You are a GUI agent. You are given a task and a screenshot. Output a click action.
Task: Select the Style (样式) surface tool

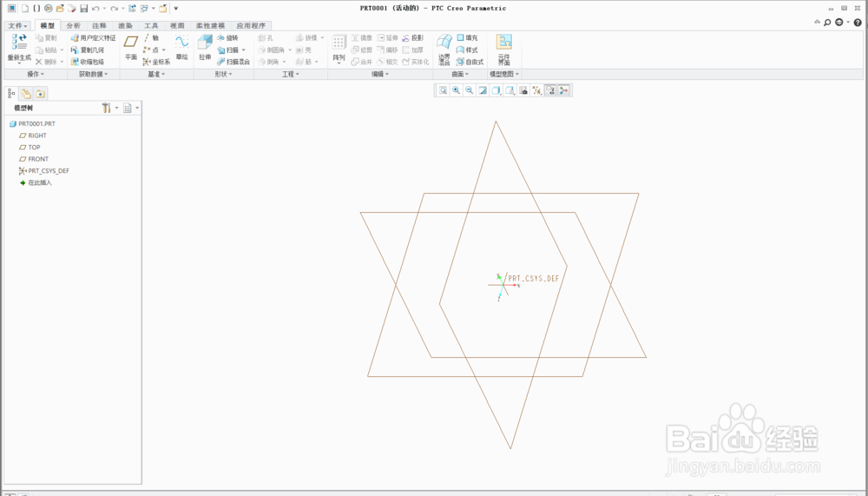[467, 50]
